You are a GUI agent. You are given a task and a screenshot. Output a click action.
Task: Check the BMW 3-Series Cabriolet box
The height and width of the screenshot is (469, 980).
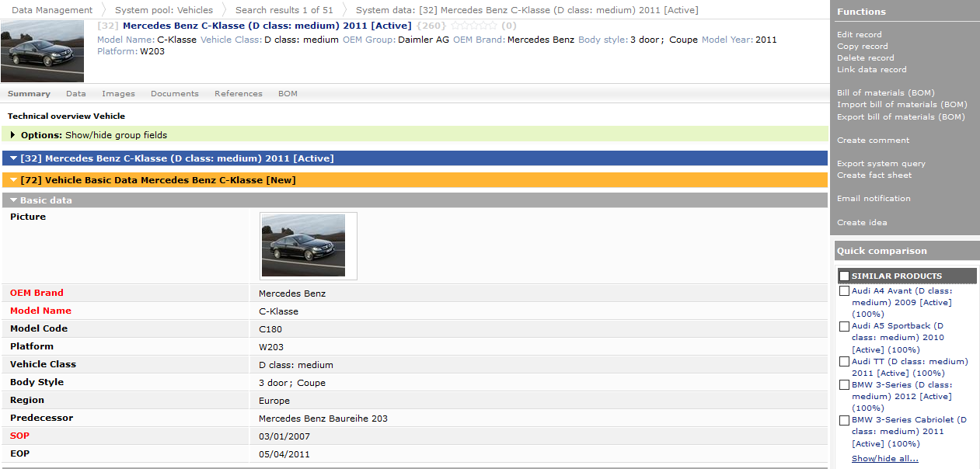coord(845,420)
